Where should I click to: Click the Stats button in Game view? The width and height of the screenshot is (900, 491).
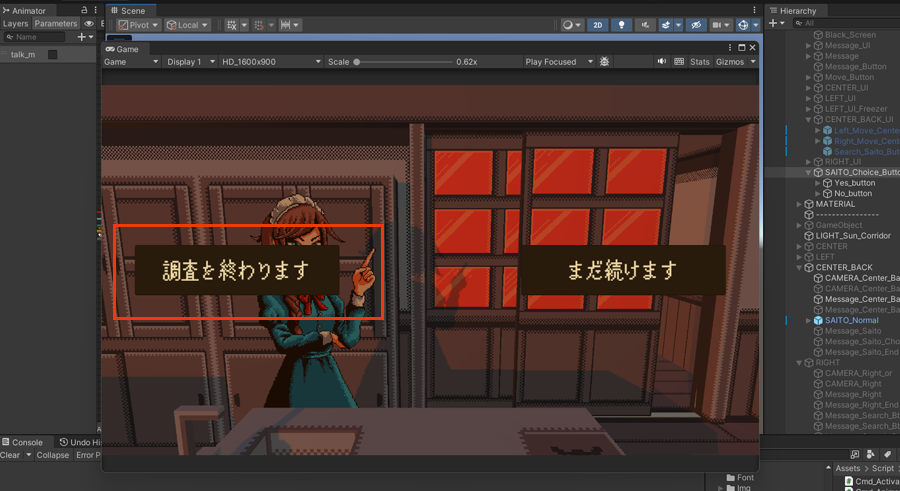click(700, 62)
